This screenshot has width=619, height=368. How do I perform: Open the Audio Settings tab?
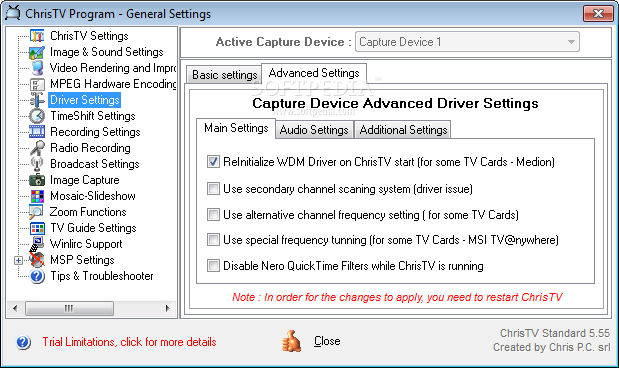coord(314,130)
